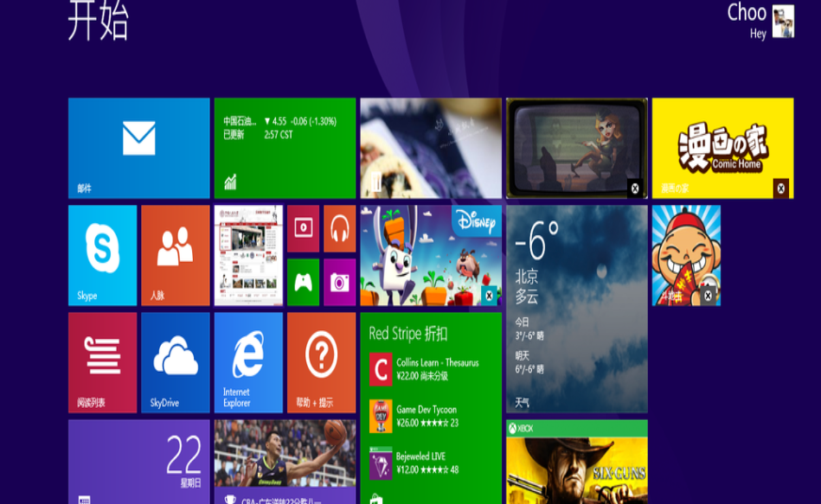Launch Internet Explorer tile

pos(248,363)
